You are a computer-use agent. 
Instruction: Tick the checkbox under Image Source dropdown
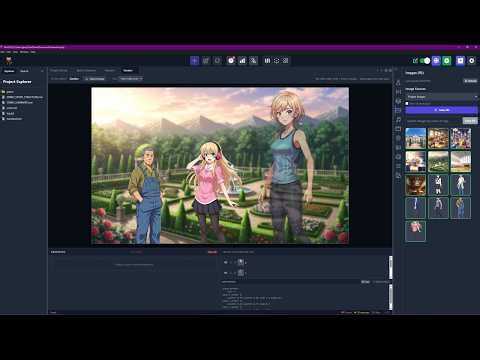(x=407, y=103)
